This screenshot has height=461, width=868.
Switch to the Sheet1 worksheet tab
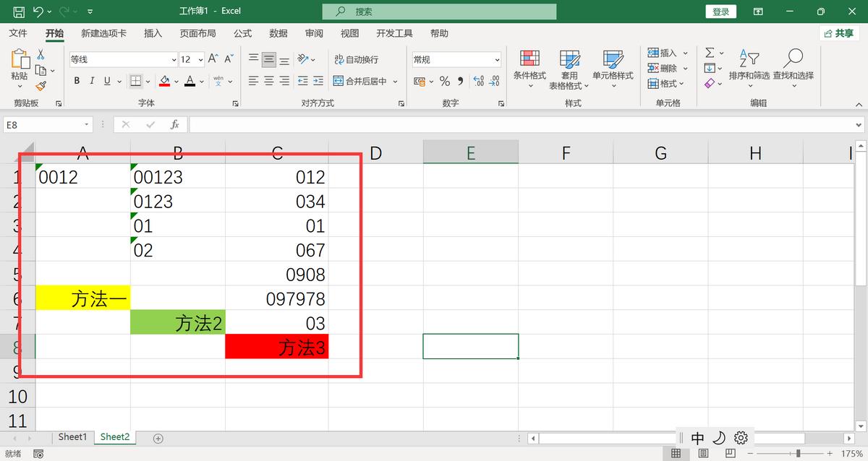tap(72, 437)
